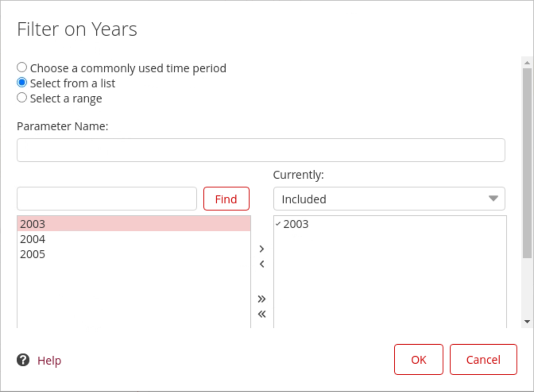Open the 'Included' dropdown
534x392 pixels.
389,199
